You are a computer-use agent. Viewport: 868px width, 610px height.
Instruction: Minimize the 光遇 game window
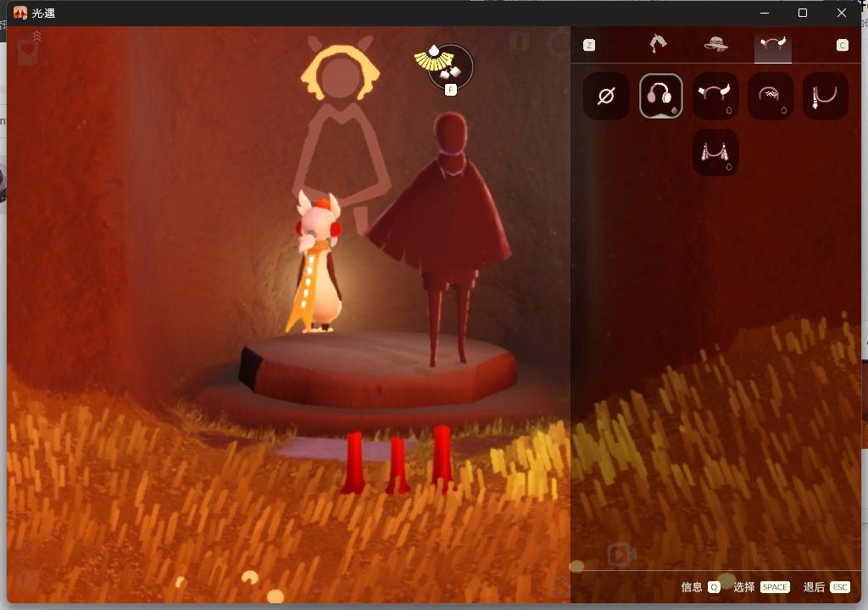(765, 13)
